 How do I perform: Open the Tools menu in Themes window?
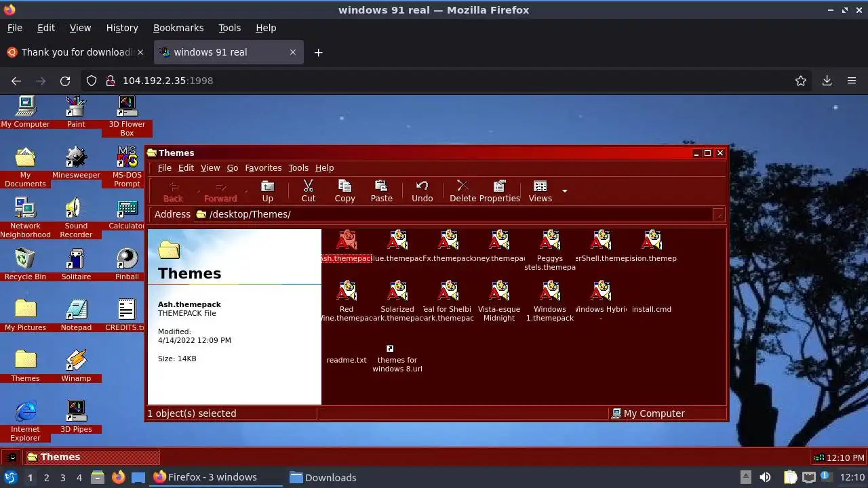298,168
